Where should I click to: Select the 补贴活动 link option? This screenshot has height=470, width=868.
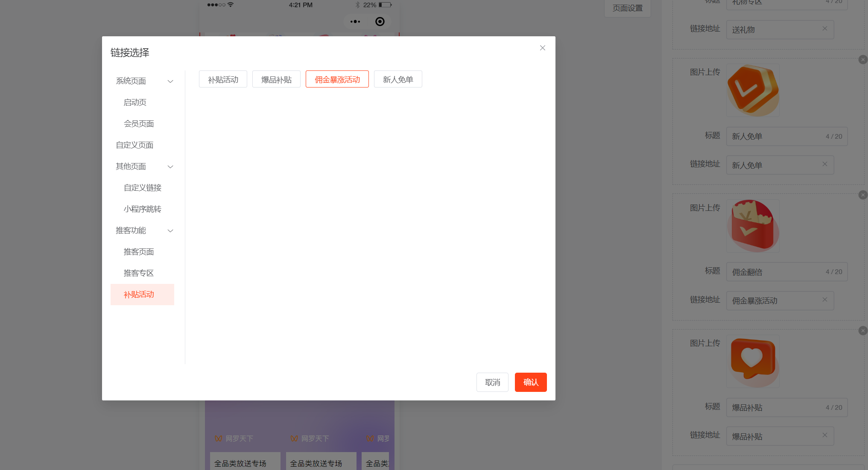click(x=223, y=79)
